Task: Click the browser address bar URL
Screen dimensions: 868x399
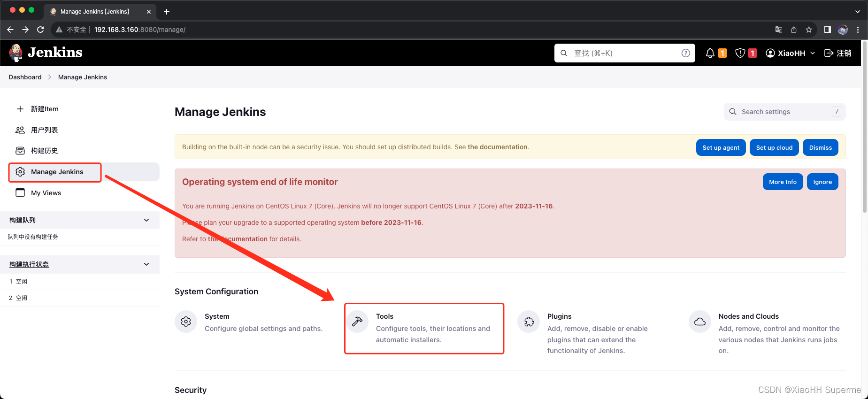Action: tap(140, 30)
